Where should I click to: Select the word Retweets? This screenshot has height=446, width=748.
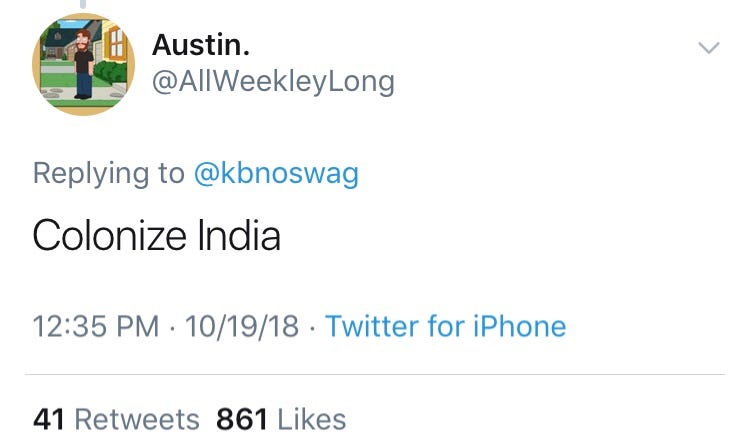(137, 419)
